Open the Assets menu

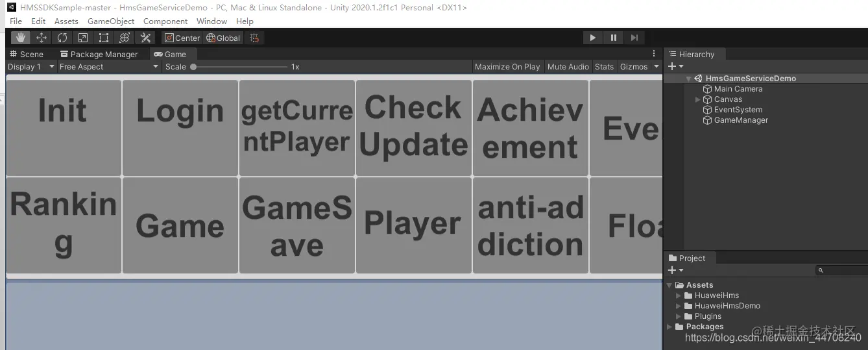[x=66, y=21]
